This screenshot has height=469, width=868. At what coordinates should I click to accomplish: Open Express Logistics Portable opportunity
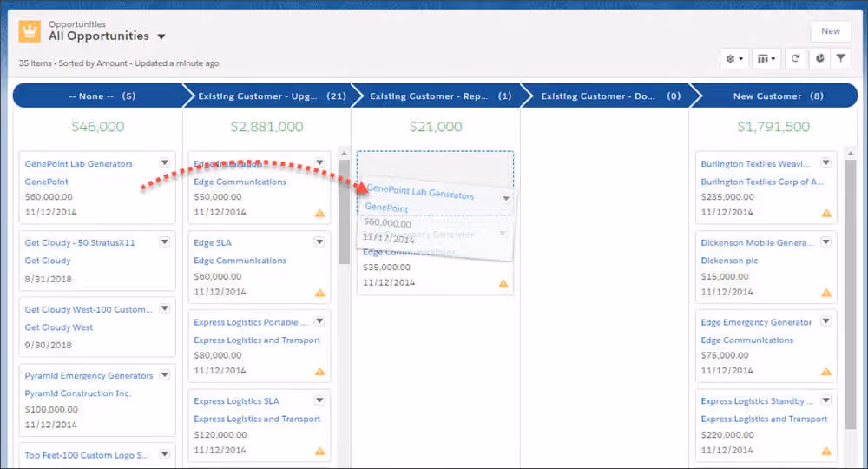point(250,322)
